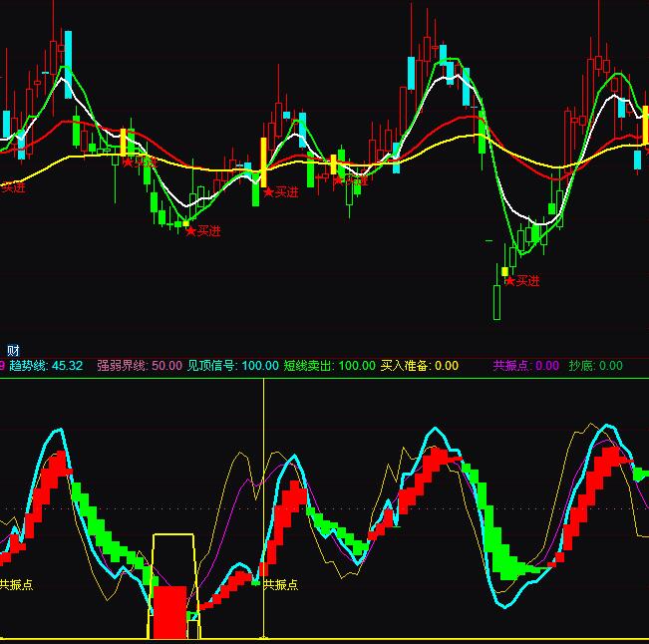
Task: Select the tall cyan candlestick near the first peak
Action: (x=68, y=65)
